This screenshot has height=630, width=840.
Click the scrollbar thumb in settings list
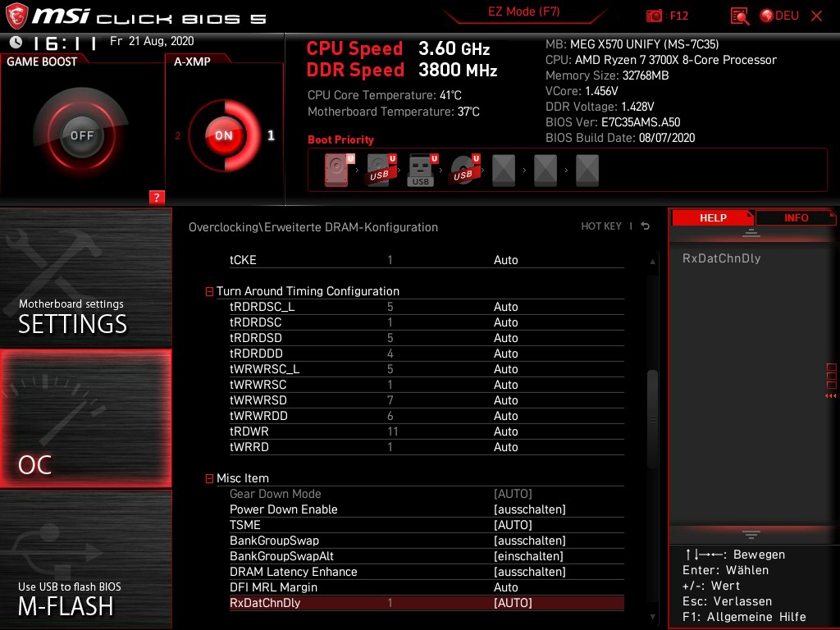pyautogui.click(x=652, y=419)
